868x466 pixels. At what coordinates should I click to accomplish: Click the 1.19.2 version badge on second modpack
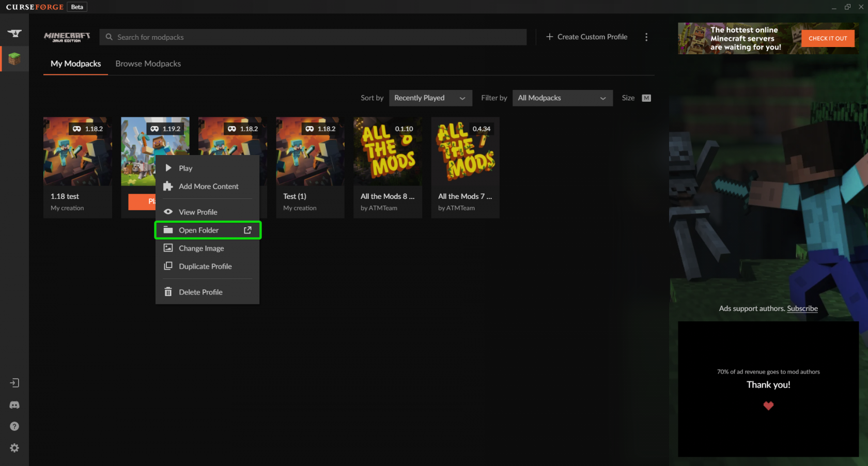[165, 129]
